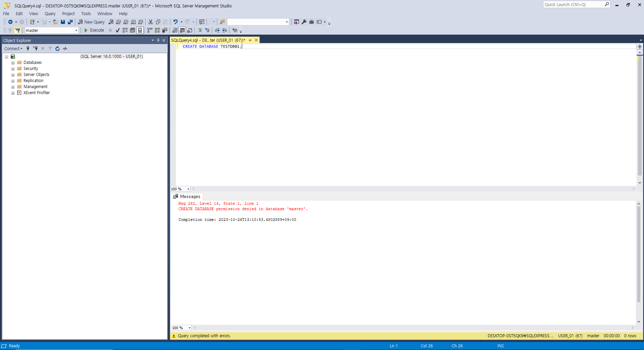Click the Undo arrow icon
The width and height of the screenshot is (644, 350).
click(x=175, y=22)
